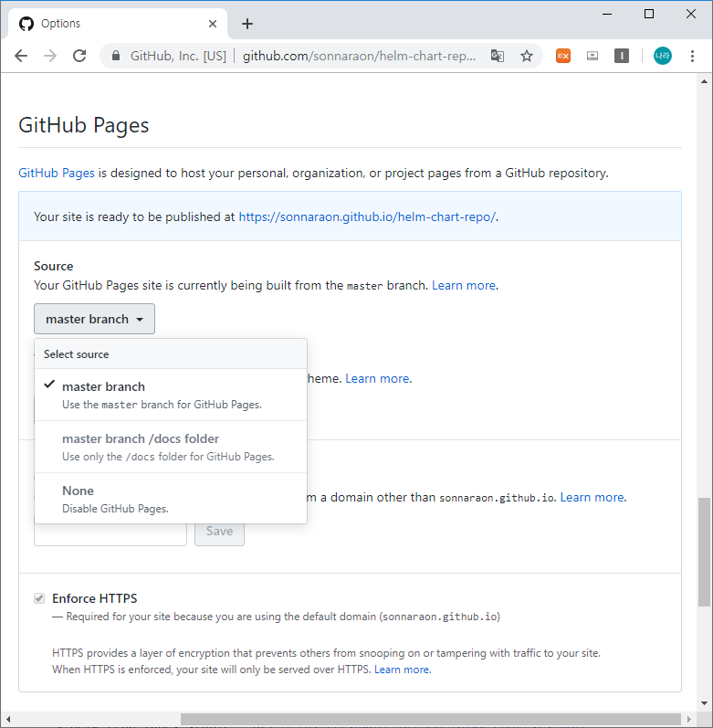Open a new browser tab

point(247,24)
